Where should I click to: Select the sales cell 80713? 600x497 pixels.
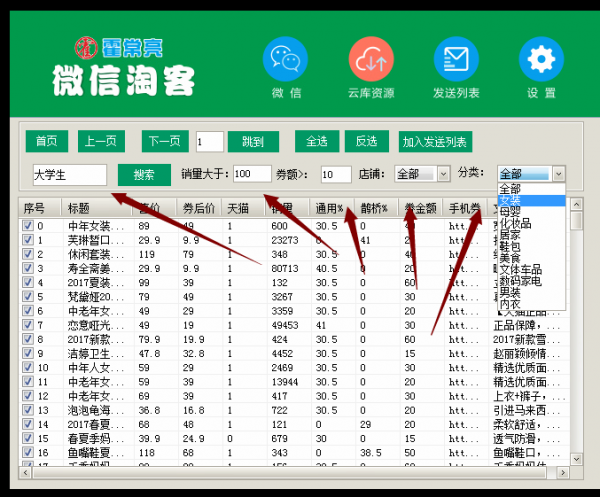(285, 268)
